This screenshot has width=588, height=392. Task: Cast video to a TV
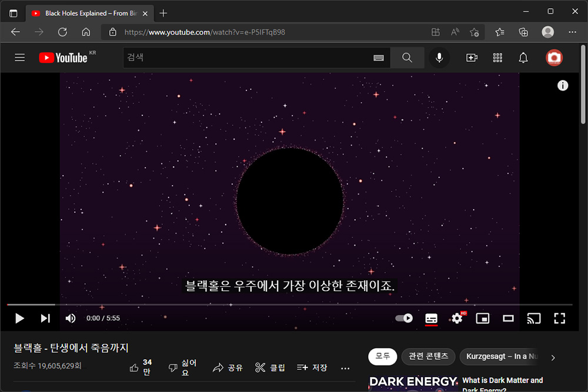click(534, 319)
